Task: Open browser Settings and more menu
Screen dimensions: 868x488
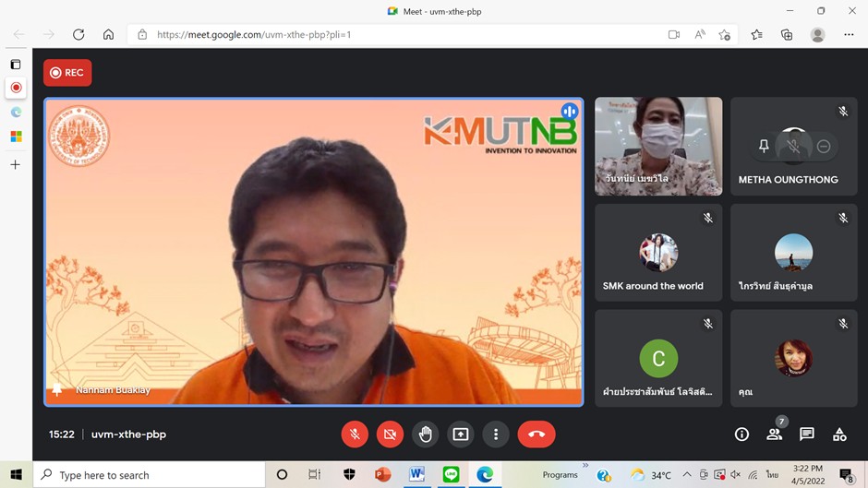Action: tap(849, 35)
